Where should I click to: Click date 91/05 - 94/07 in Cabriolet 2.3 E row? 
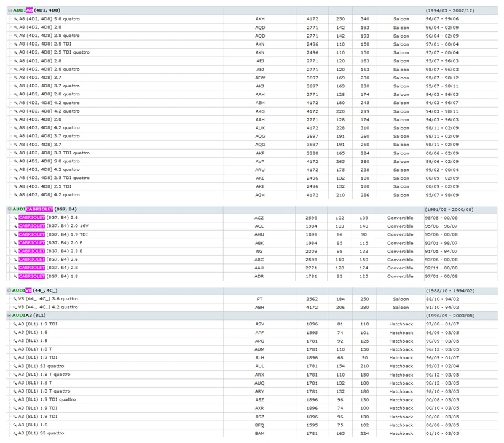(x=441, y=251)
